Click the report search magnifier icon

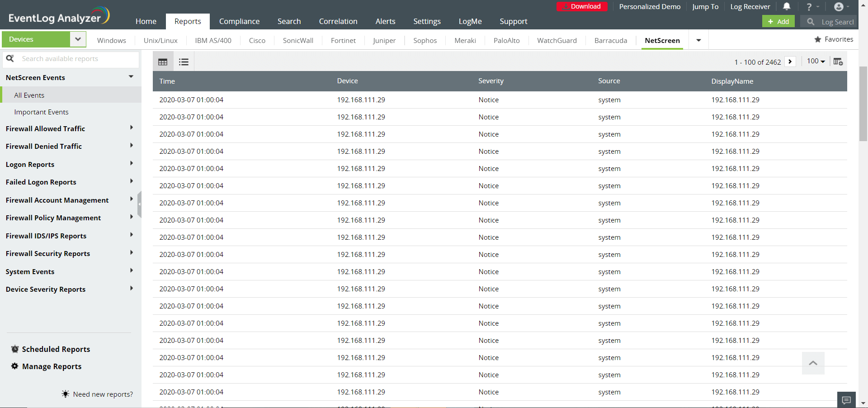[10, 58]
